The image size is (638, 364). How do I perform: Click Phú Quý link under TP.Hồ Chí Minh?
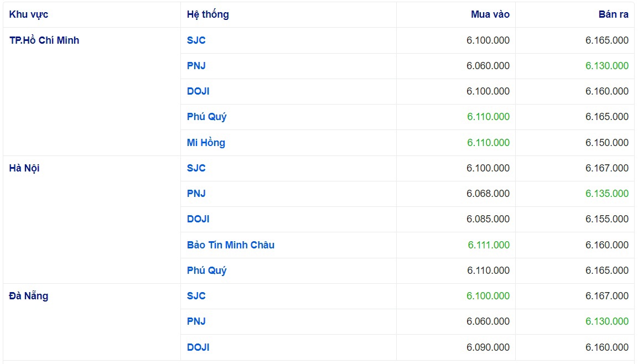[x=206, y=117]
